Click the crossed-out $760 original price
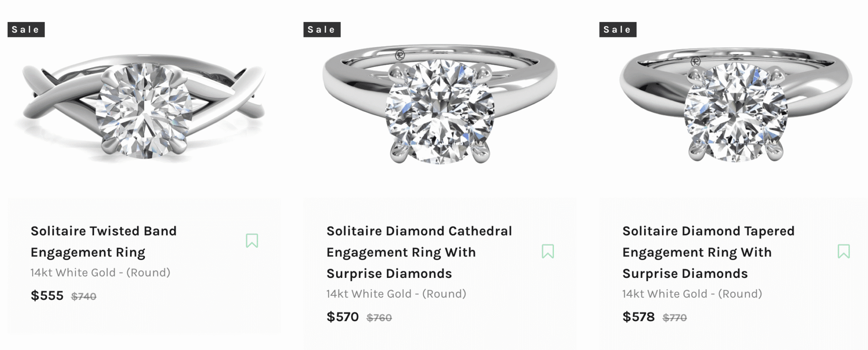Image resolution: width=868 pixels, height=350 pixels. [379, 318]
